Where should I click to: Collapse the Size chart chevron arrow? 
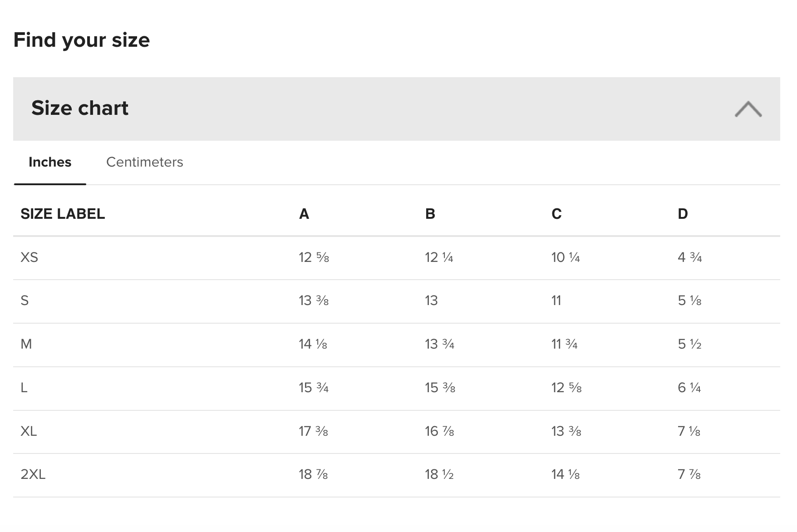tap(748, 109)
